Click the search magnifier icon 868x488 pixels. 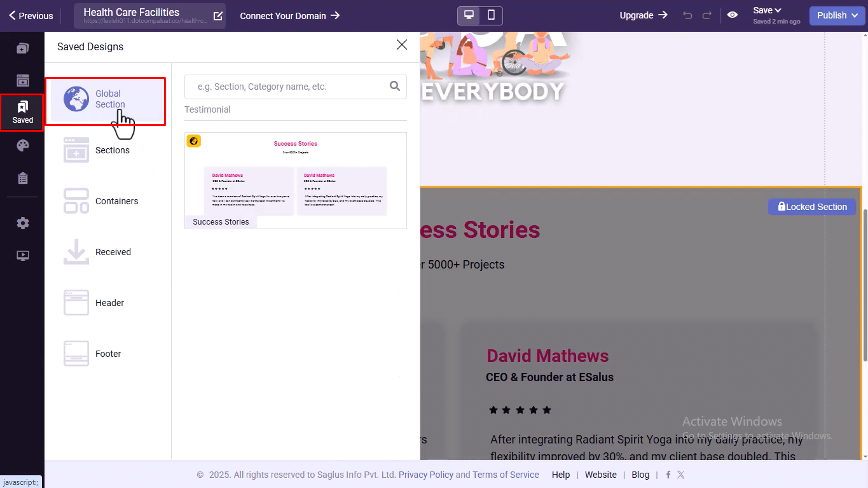pos(395,86)
